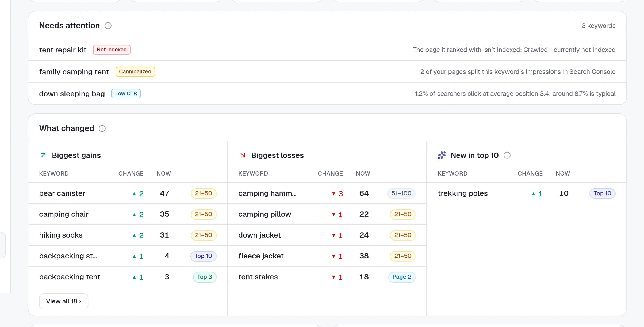Screen dimensions: 644x327
Task: Select the Top 10 badge for trekking poles
Action: [602, 193]
